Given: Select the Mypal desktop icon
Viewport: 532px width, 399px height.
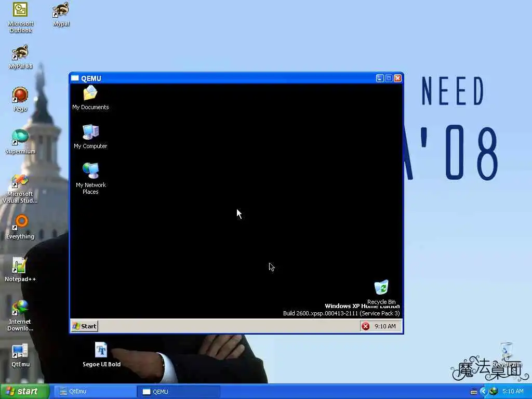Looking at the screenshot, I should pyautogui.click(x=61, y=14).
